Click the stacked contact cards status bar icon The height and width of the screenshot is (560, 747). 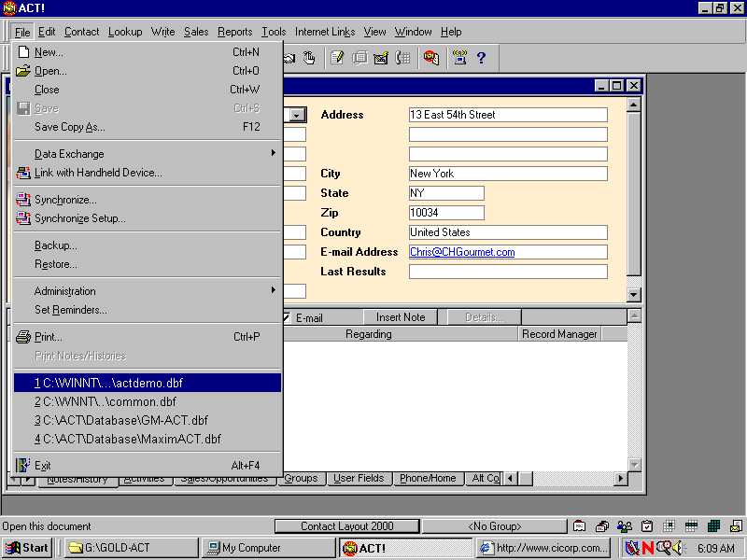602,525
